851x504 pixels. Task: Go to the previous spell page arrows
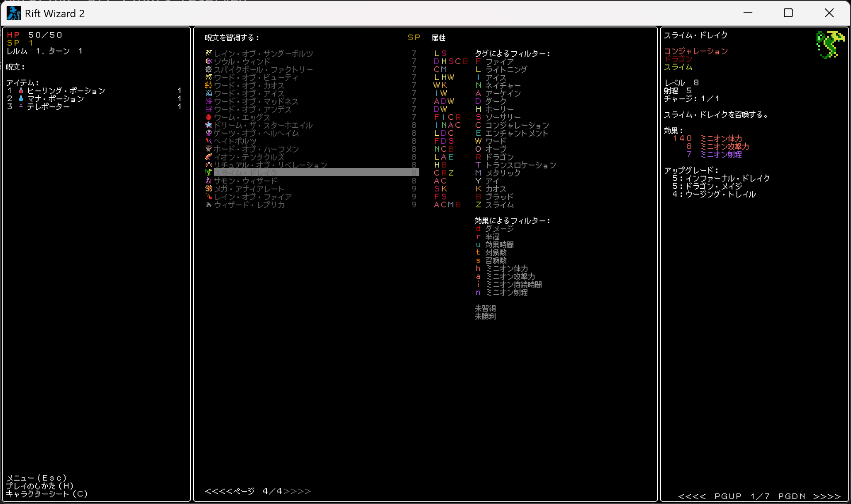point(218,491)
